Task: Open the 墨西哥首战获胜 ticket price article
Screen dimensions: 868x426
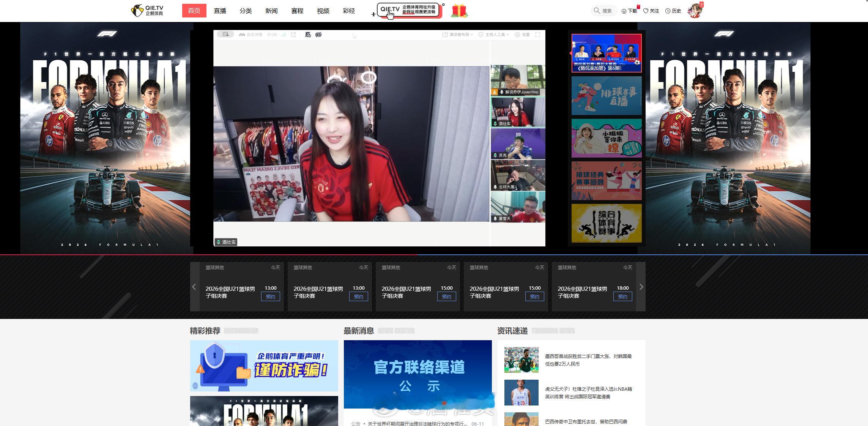Action: tap(588, 360)
